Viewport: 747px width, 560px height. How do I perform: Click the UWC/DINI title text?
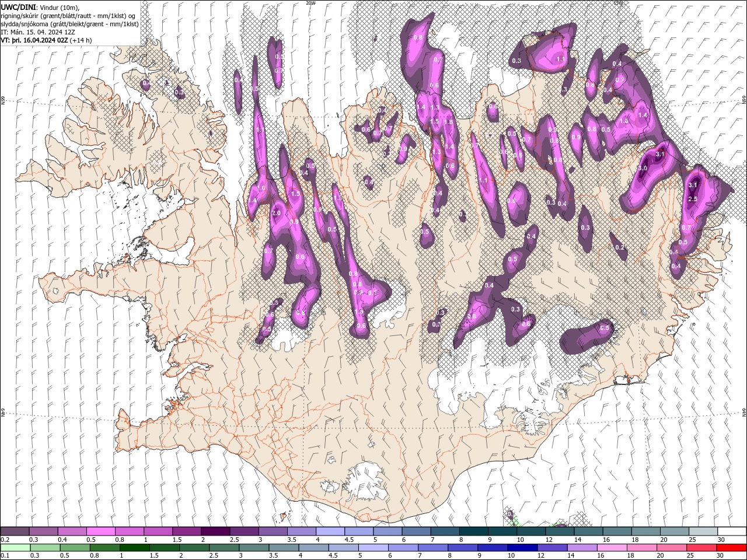(18, 6)
